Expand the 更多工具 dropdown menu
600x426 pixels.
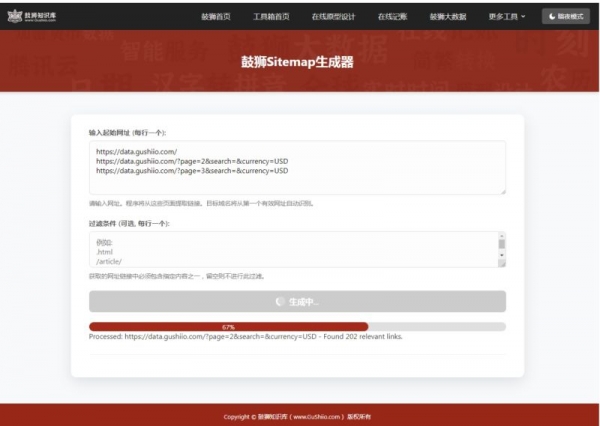pyautogui.click(x=507, y=16)
